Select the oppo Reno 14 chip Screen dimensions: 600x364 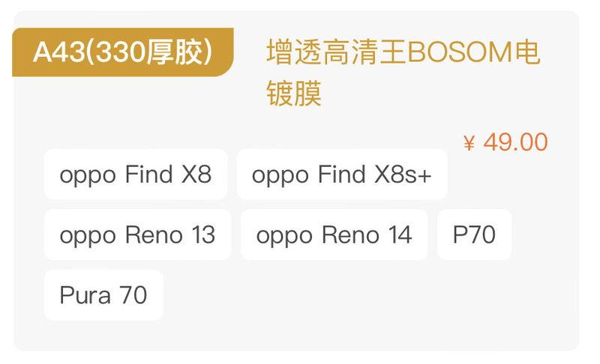pyautogui.click(x=334, y=234)
